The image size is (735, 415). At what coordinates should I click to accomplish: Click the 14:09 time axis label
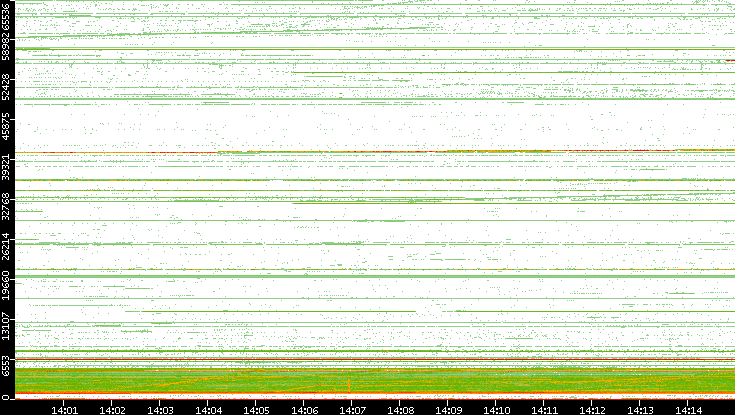coord(449,410)
